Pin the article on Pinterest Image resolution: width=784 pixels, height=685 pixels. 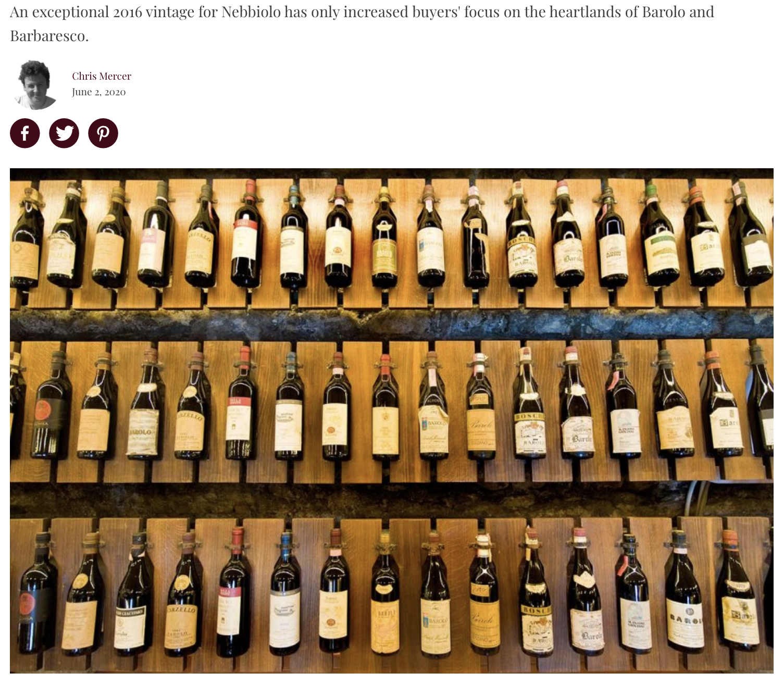[x=103, y=133]
